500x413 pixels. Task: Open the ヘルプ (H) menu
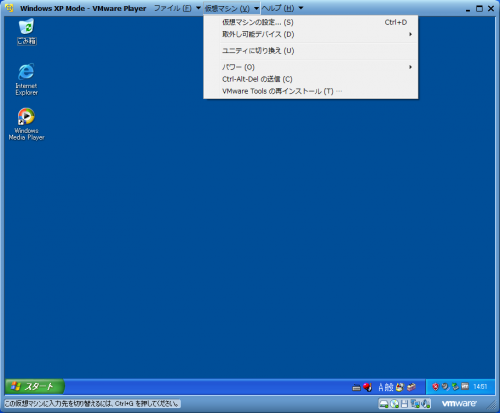point(278,8)
